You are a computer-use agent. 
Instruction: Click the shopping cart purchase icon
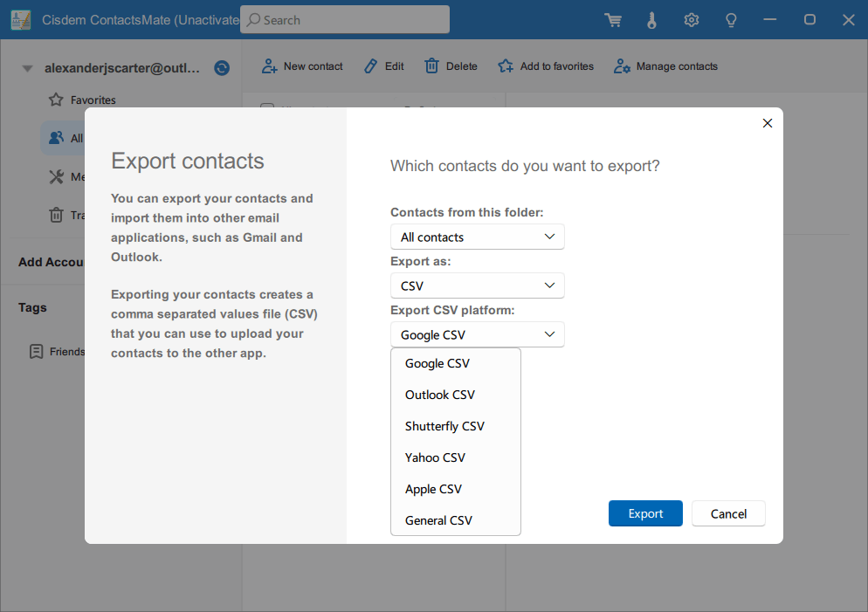tap(613, 20)
